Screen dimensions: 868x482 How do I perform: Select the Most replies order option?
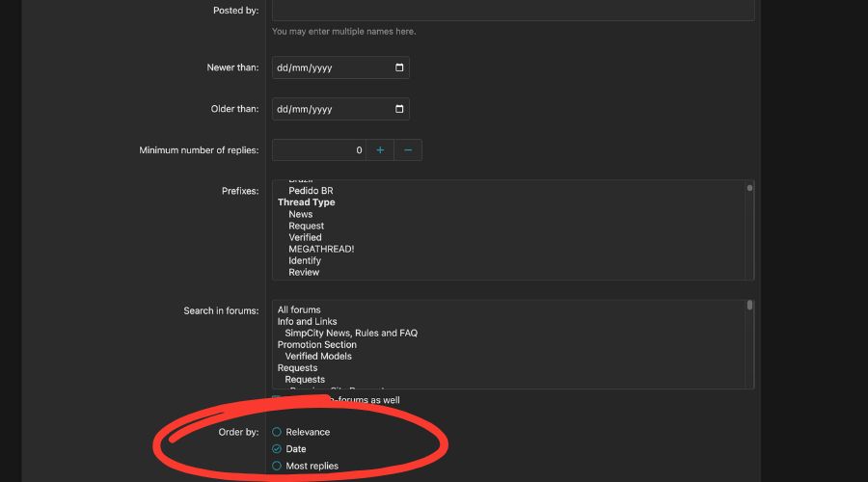point(277,466)
